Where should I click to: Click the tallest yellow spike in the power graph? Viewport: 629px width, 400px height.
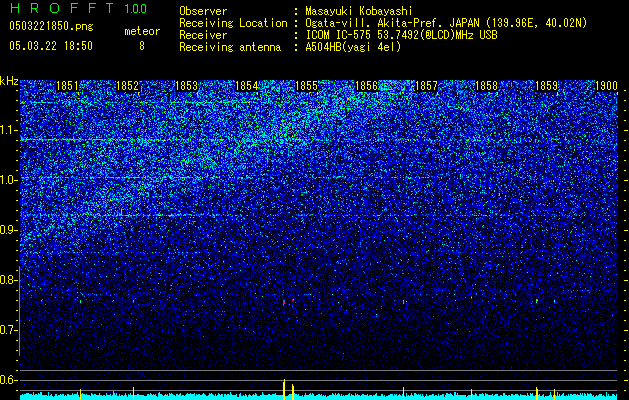284,389
